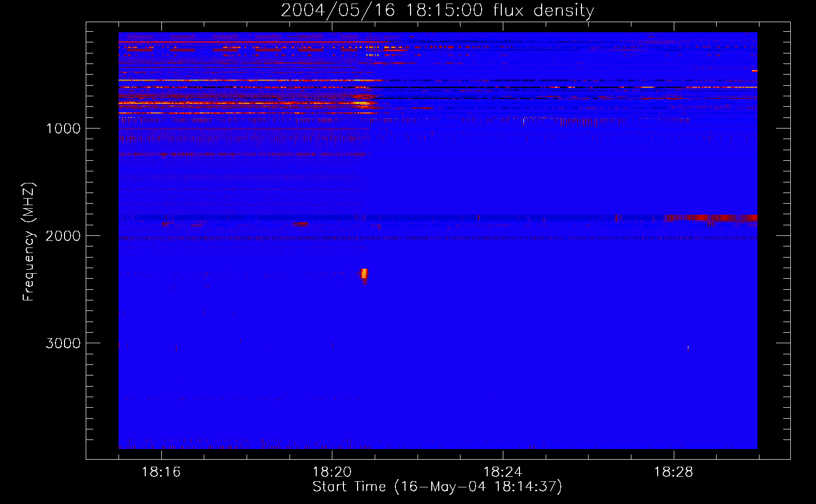Click the 'Start Time (16-May-04 18:14:37)' label
The image size is (816, 504).
click(x=437, y=487)
